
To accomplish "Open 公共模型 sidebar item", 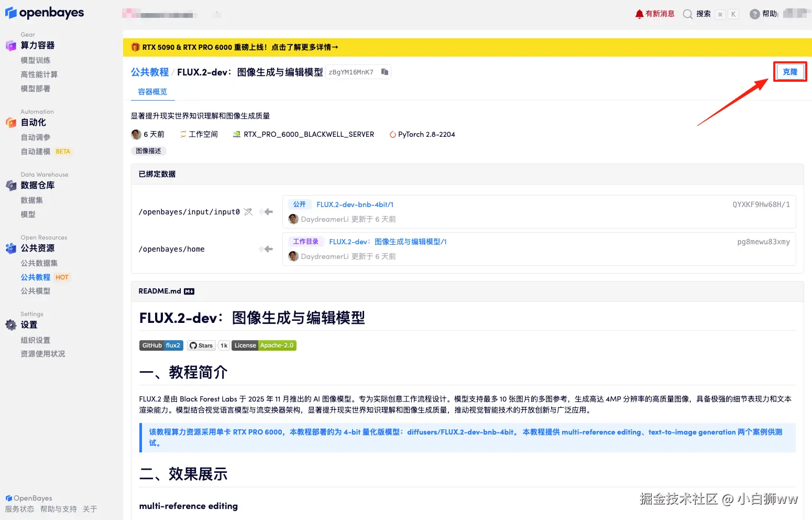I will tap(36, 291).
